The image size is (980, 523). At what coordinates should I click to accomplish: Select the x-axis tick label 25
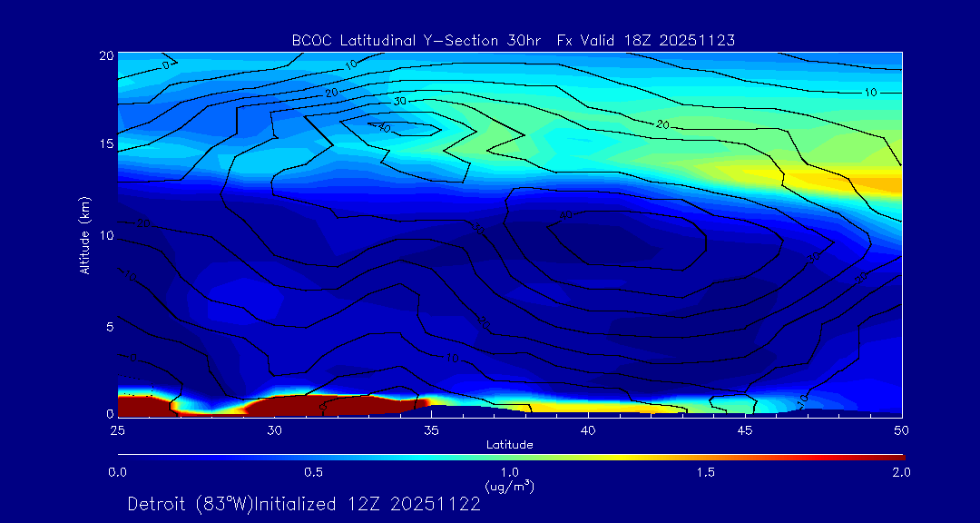coord(118,429)
